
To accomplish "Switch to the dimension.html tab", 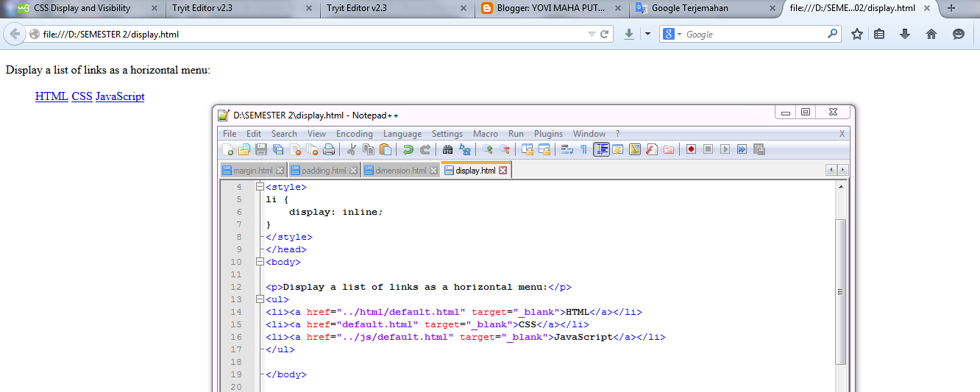I will click(400, 171).
